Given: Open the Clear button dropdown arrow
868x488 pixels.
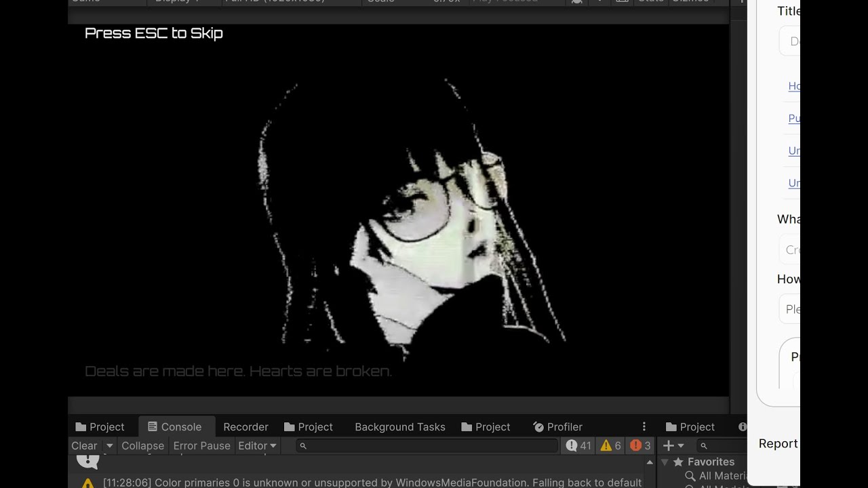Looking at the screenshot, I should point(109,446).
